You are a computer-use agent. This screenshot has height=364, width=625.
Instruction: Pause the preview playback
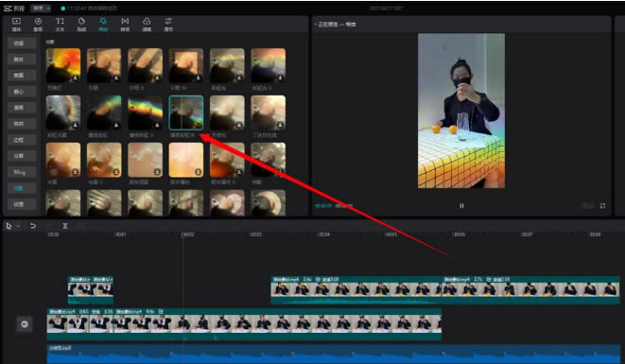coord(461,206)
